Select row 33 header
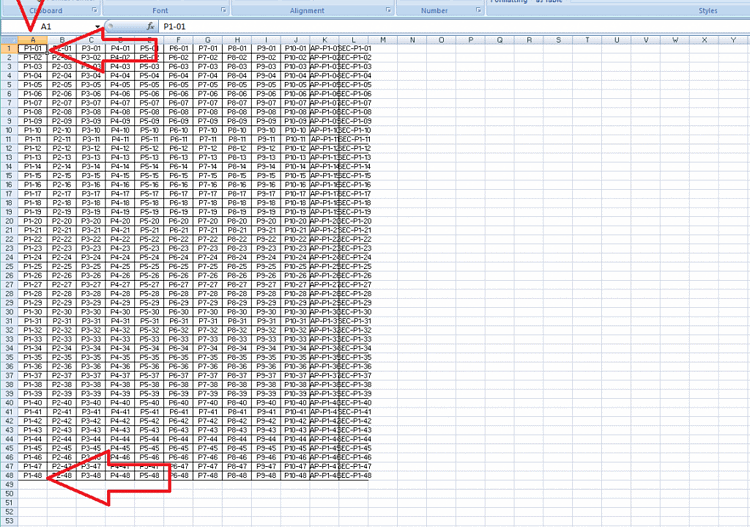Screen dimensions: 750x527 point(9,339)
